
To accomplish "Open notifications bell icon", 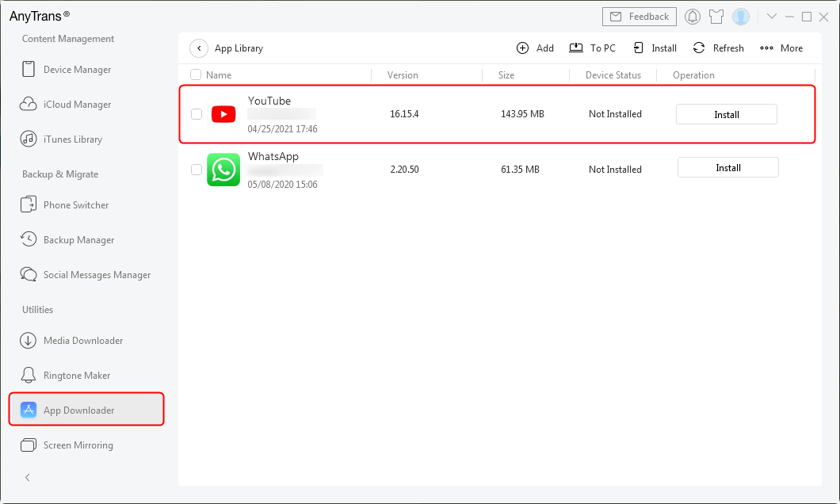I will (693, 17).
